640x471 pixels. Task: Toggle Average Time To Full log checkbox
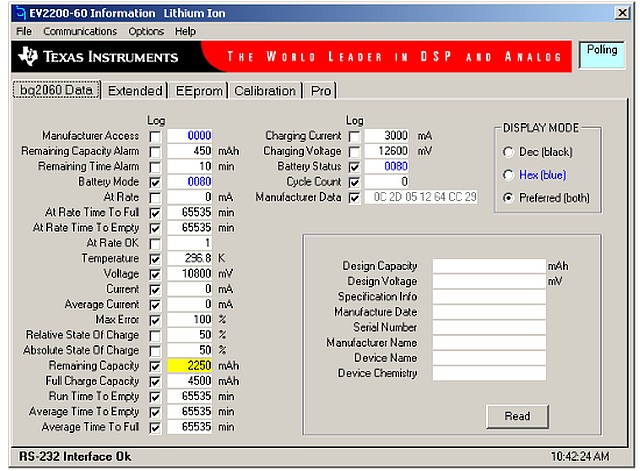[155, 428]
